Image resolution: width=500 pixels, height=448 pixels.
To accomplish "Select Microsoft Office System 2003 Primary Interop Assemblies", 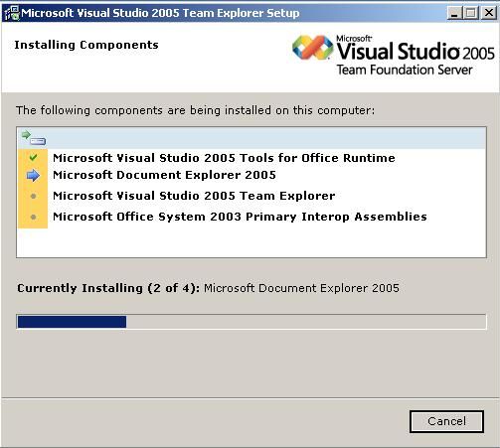I will coord(240,217).
